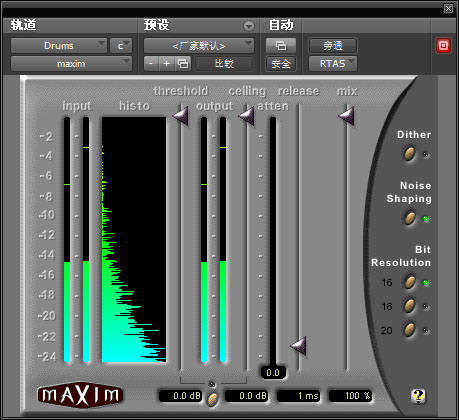Select the bit resolution button between 16 and 20
The height and width of the screenshot is (420, 459).
pos(410,306)
